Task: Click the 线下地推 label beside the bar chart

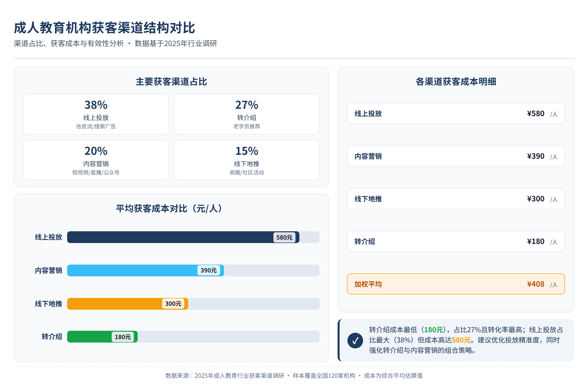Action: 49,304
